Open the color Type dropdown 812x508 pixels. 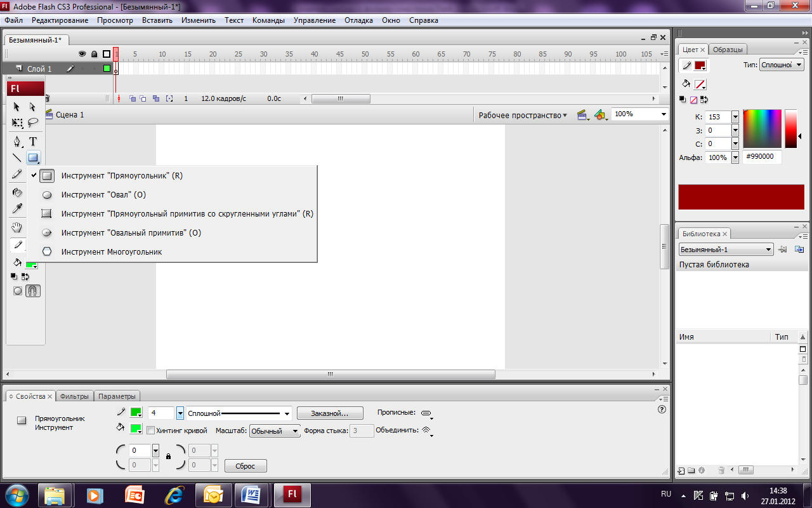click(x=782, y=65)
